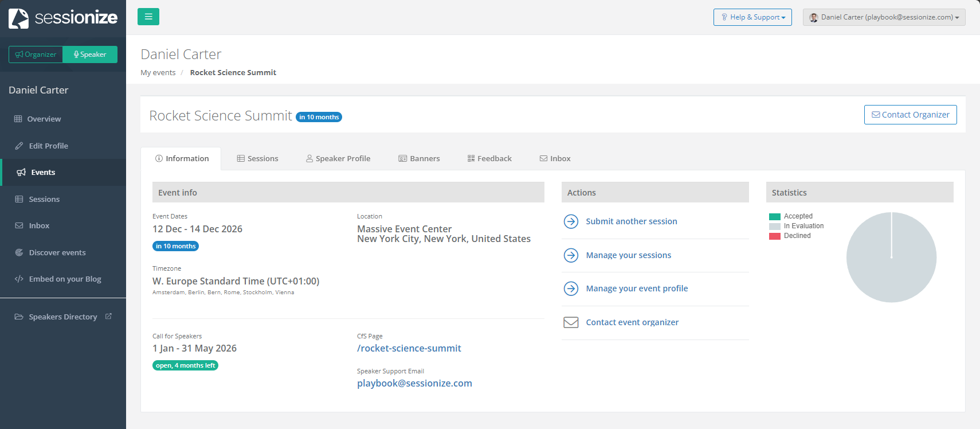Open the Help & Support dropdown
Screen dimensions: 980x429
coord(752,17)
